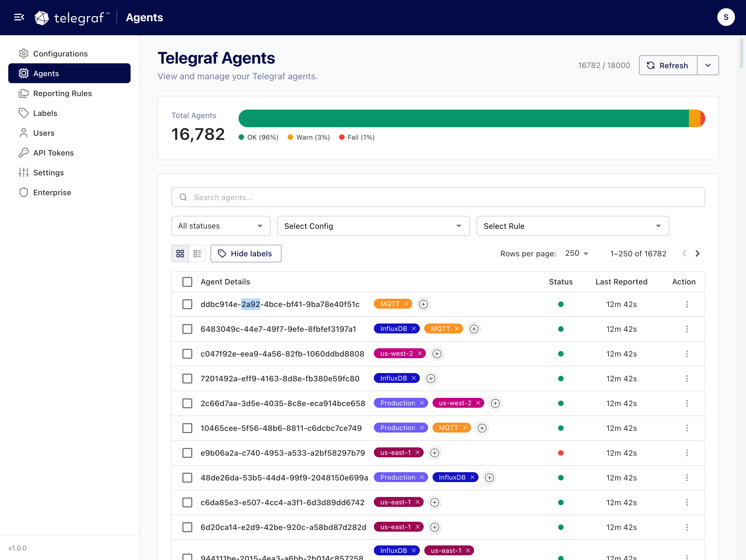Open the Agents sidebar item
Screen dimensions: 746x560
coord(69,74)
